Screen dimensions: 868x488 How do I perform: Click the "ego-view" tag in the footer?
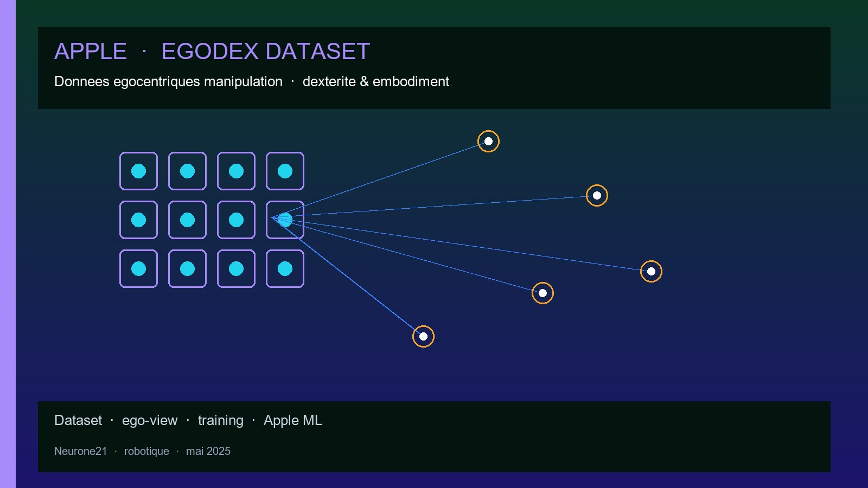click(150, 420)
